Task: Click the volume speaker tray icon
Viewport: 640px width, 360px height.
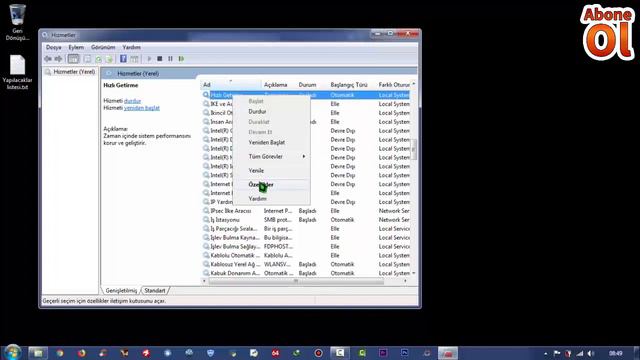Action: pos(590,353)
